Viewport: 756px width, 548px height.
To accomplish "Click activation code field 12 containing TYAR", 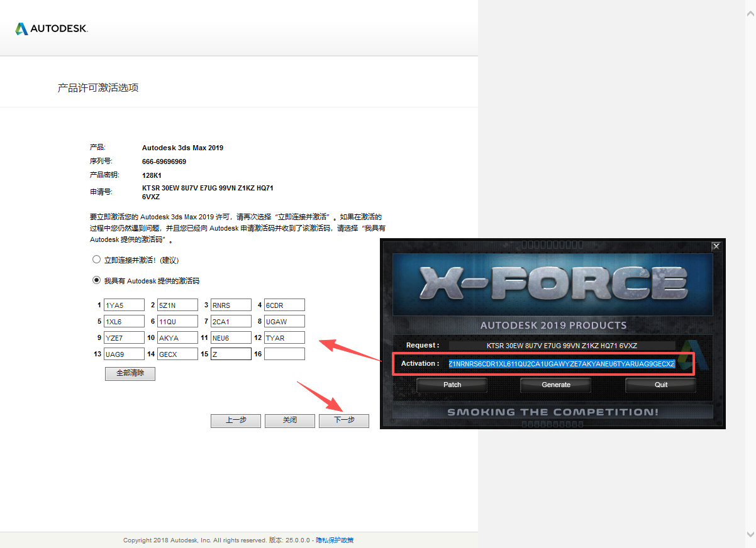I will (285, 337).
